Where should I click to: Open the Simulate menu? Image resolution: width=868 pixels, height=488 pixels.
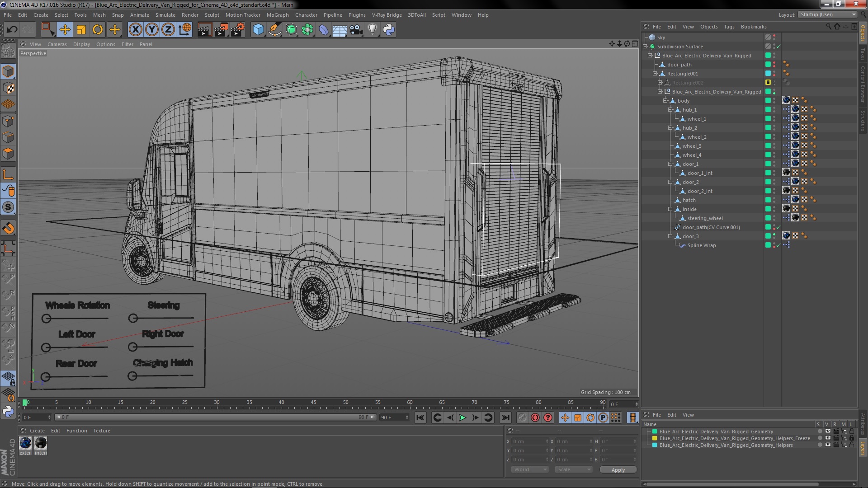click(x=165, y=15)
